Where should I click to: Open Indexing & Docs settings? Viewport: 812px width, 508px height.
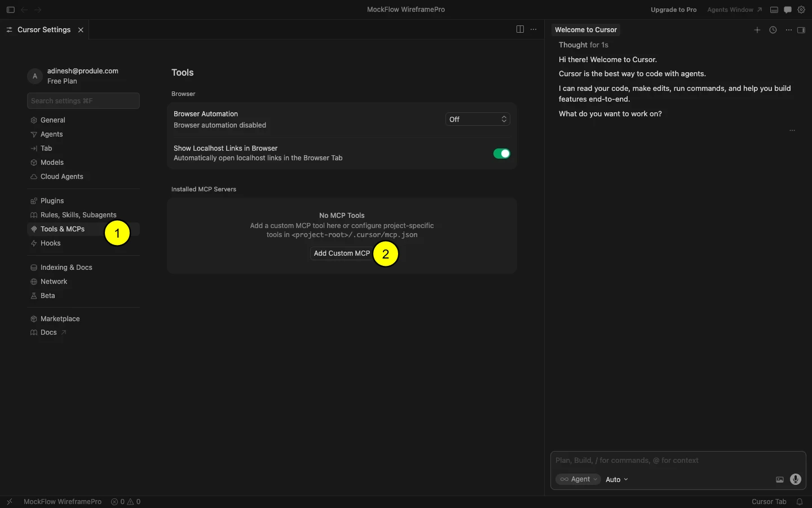83,268
